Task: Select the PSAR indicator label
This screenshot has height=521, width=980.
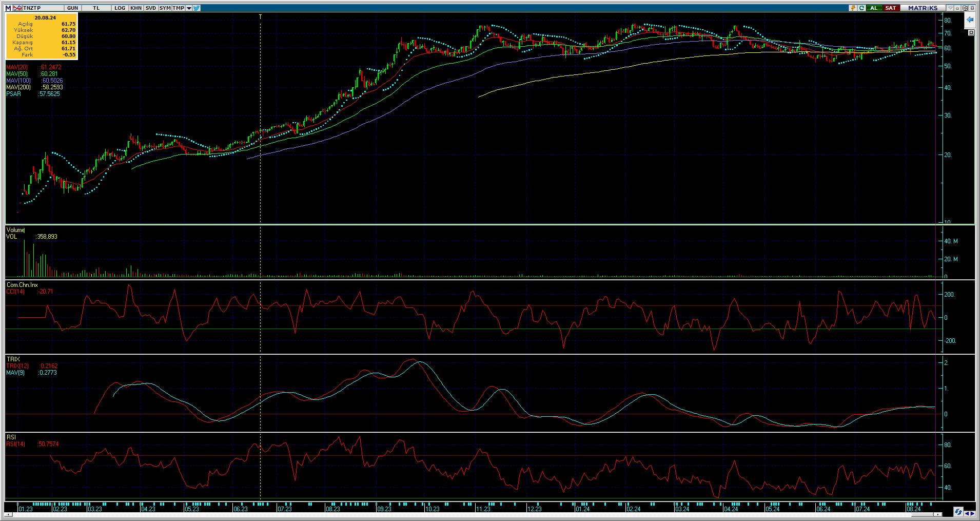Action: (14, 94)
